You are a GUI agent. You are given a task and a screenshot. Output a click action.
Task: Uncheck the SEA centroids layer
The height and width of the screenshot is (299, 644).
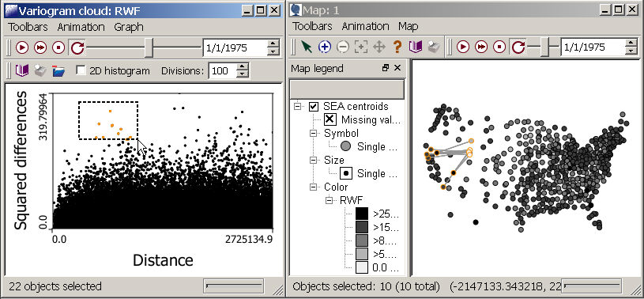(314, 107)
